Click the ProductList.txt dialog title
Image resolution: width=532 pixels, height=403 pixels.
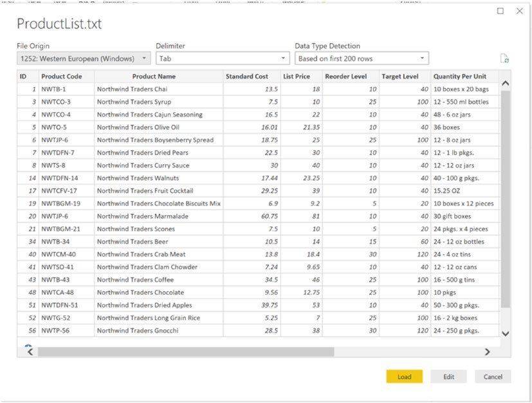59,24
